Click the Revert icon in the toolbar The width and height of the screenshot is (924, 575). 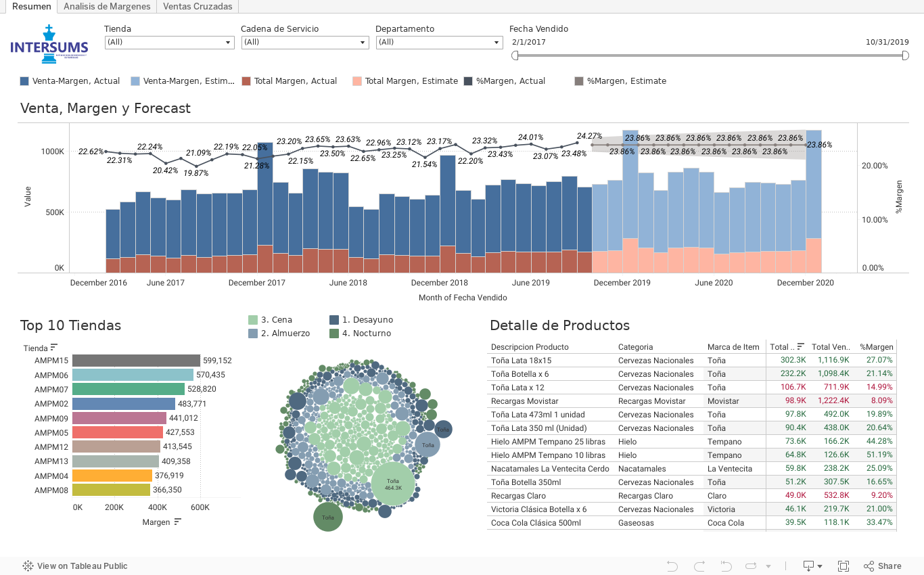pyautogui.click(x=726, y=566)
